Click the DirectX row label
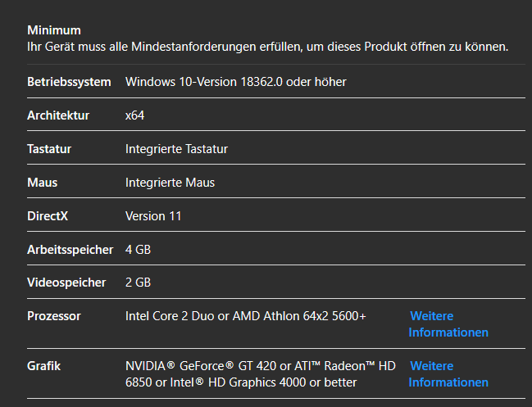This screenshot has width=532, height=407. tap(48, 216)
